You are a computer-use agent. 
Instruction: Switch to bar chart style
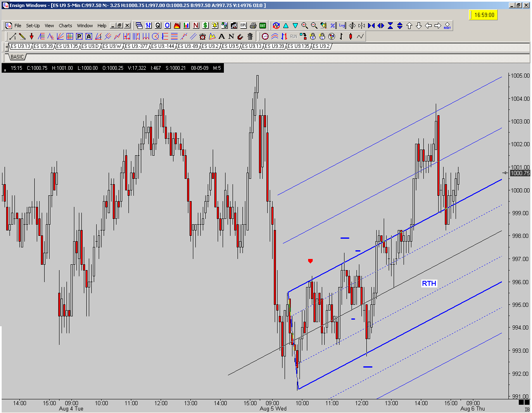[x=341, y=36]
